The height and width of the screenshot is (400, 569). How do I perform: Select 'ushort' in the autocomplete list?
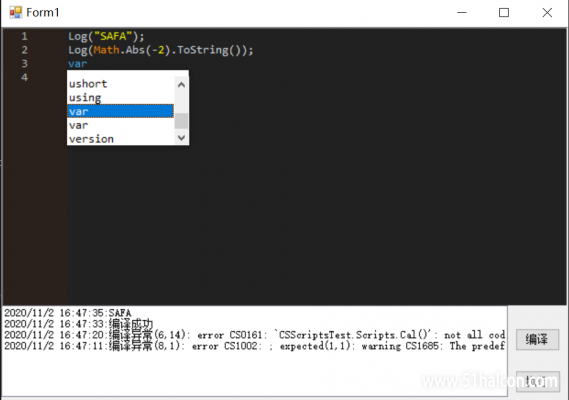tap(120, 84)
